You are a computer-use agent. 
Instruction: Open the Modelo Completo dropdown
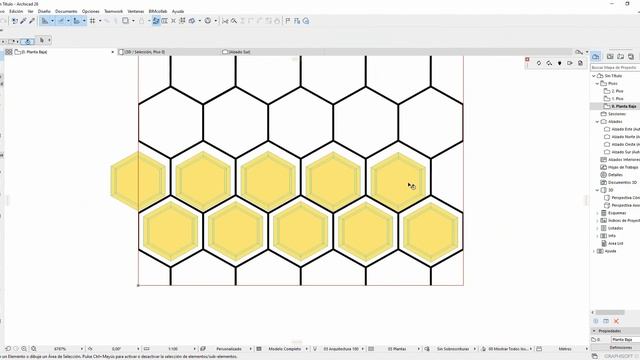[307, 349]
